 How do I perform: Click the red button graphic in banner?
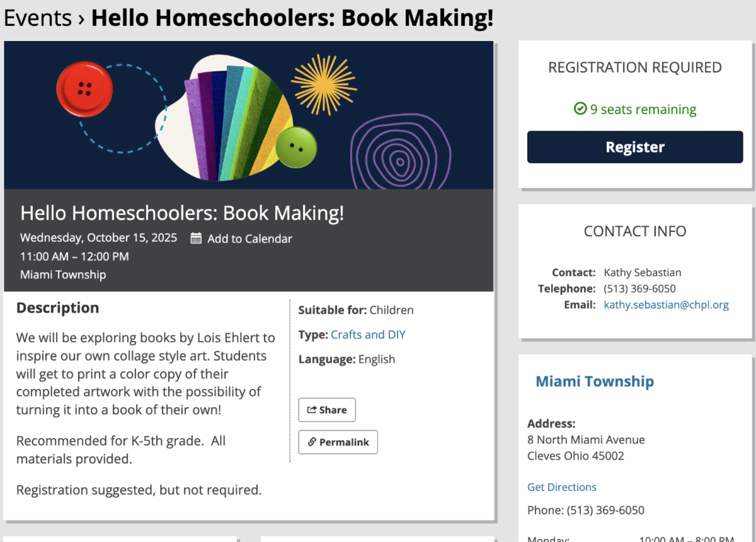coord(84,89)
